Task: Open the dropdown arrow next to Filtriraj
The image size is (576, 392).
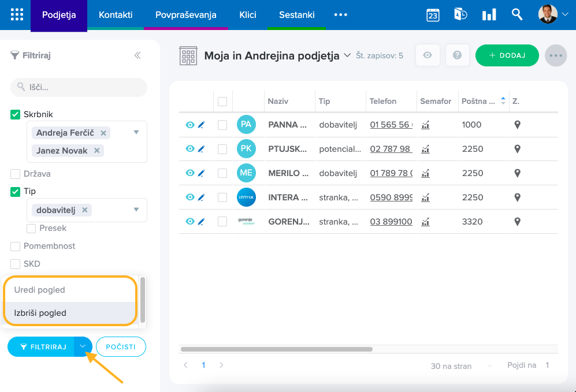Action: (x=83, y=346)
